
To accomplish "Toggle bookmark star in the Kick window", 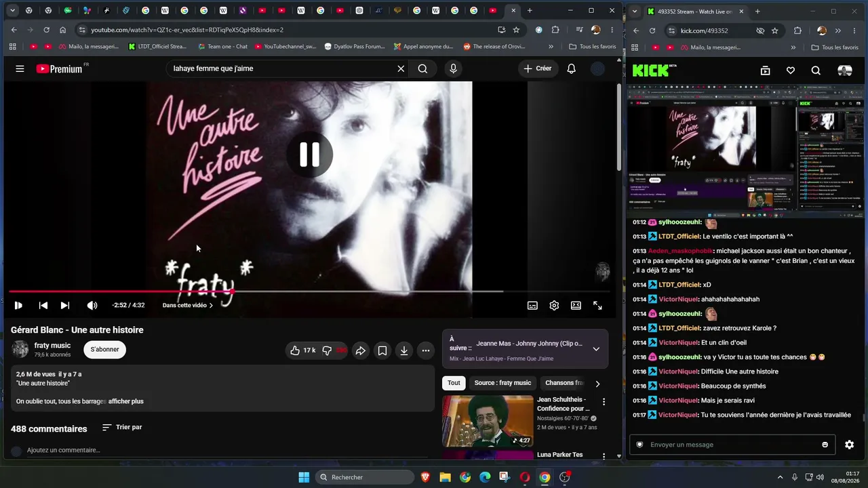I will coord(774,30).
